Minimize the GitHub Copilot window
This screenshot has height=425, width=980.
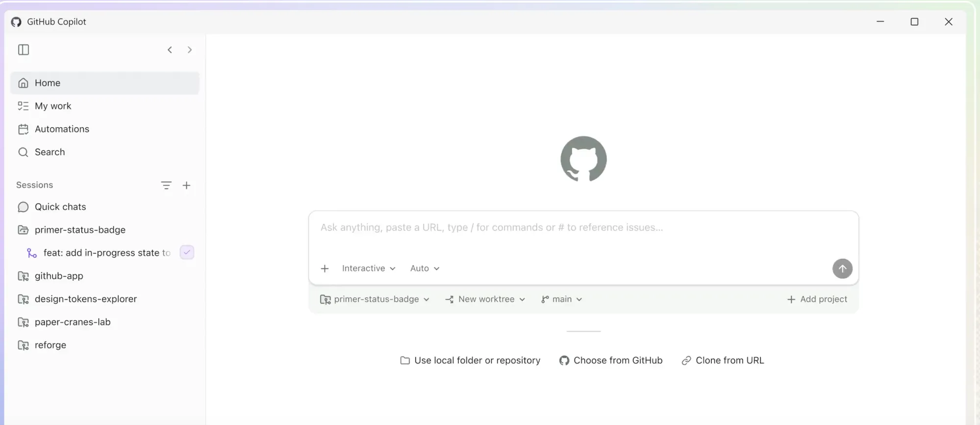(x=880, y=22)
